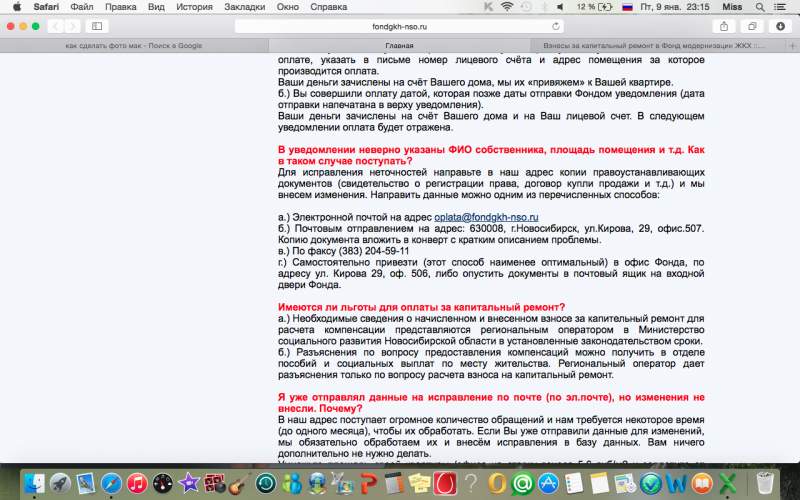Open Spotlight search magnifier

click(x=760, y=7)
